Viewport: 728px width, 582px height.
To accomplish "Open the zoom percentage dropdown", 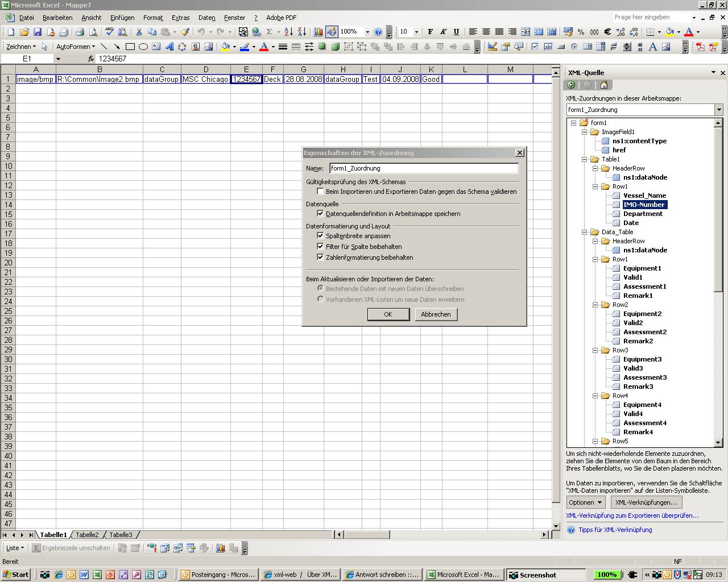I will [x=367, y=32].
